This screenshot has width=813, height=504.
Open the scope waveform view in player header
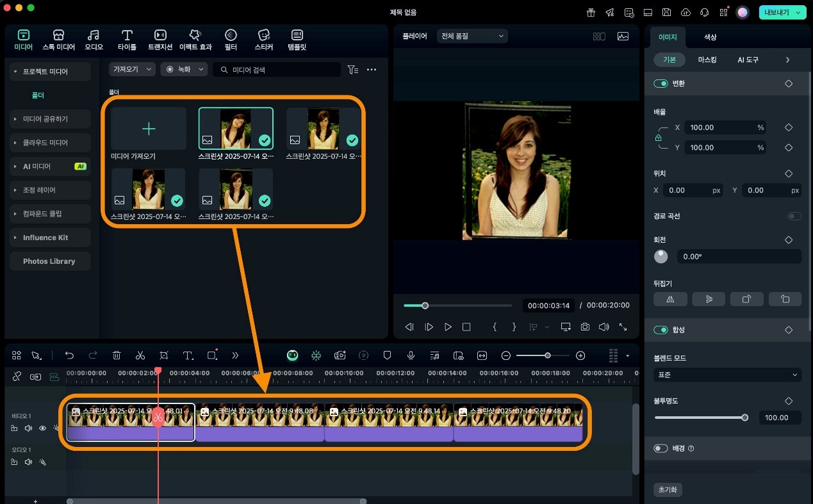pyautogui.click(x=623, y=37)
